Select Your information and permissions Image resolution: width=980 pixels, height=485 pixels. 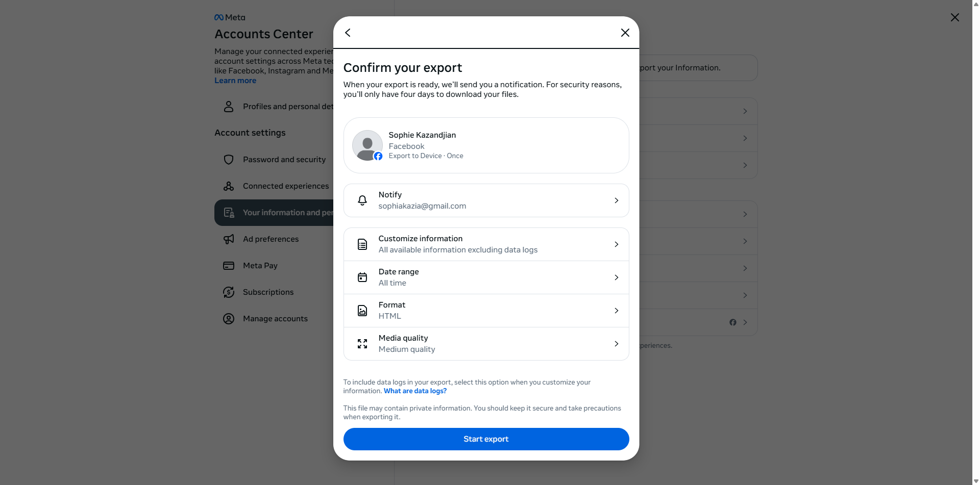tap(274, 213)
